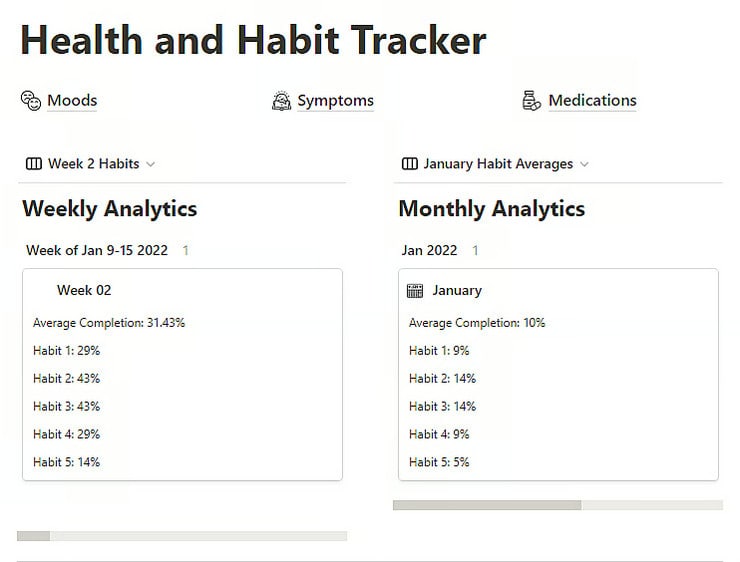Click the Week of Jan 9-15 2022 group header

[x=97, y=250]
